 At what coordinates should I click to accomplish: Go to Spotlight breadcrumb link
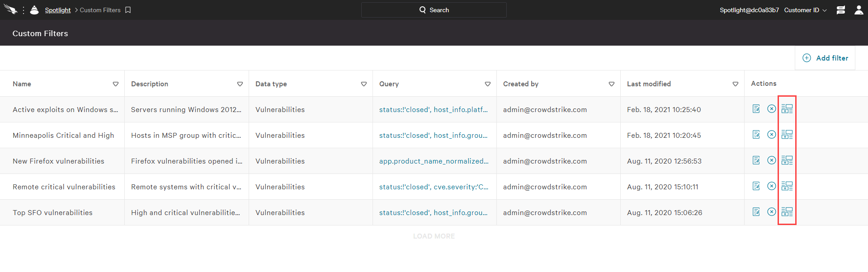coord(58,10)
